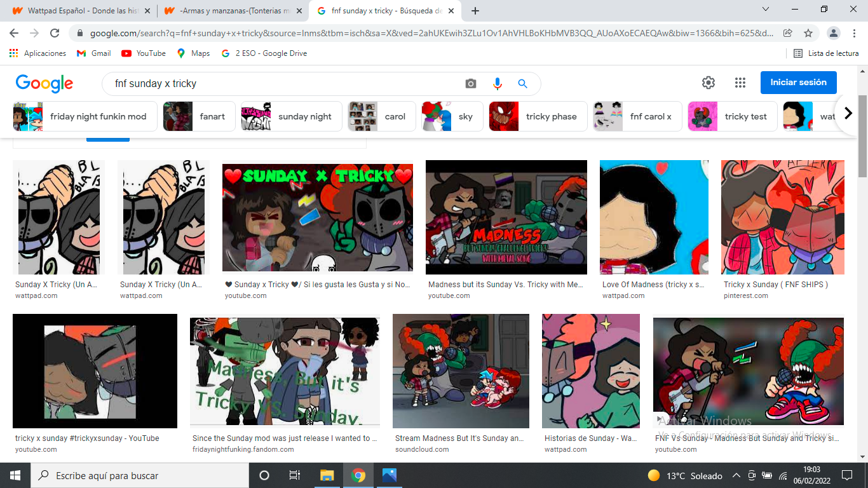Select fnf carol x filter chip
The height and width of the screenshot is (488, 868).
(x=637, y=116)
